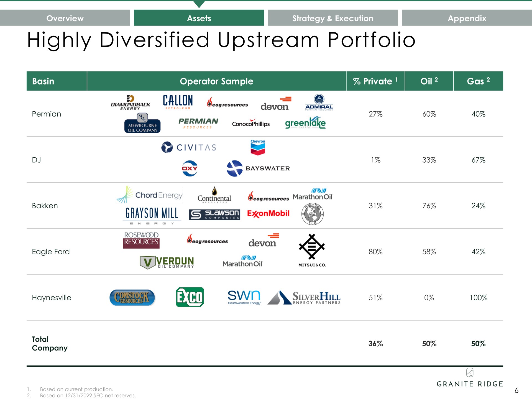This screenshot has height=399, width=532.
Task: Click Eagle Ford's 42% gas value
Action: point(479,252)
